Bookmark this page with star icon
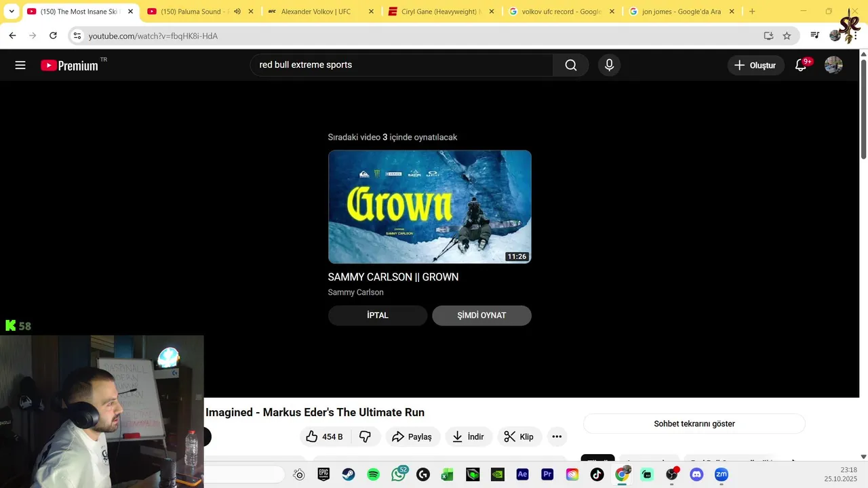Screen dimensions: 868x488 tap(787, 35)
